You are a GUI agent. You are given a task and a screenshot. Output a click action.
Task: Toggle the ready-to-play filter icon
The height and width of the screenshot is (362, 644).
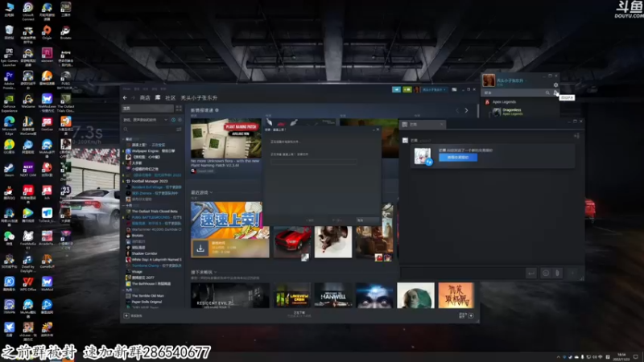[x=180, y=120]
